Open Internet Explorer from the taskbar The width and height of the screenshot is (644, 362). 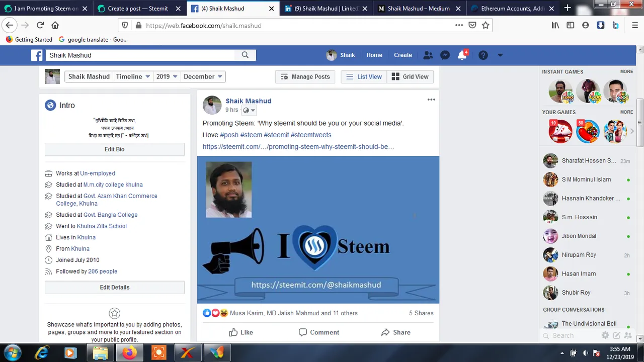point(42,352)
